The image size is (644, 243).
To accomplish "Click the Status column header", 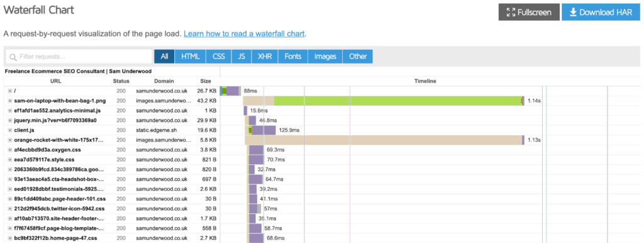I will (121, 81).
